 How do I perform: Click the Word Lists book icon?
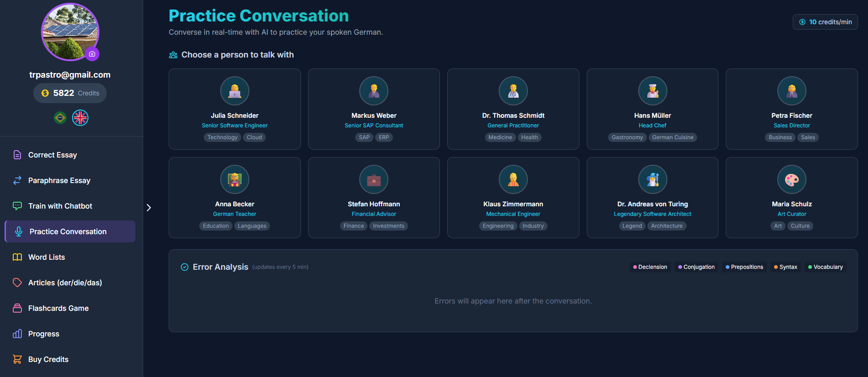pyautogui.click(x=17, y=257)
